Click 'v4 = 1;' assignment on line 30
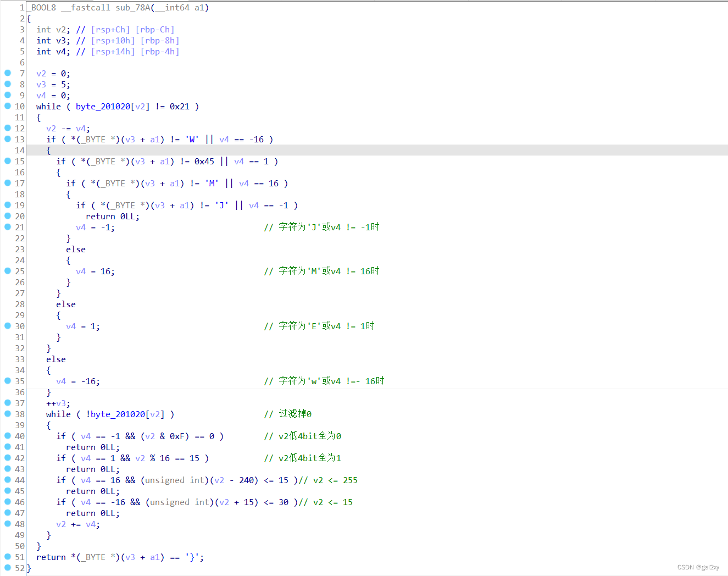Screen dimensions: 728x576 tap(83, 326)
